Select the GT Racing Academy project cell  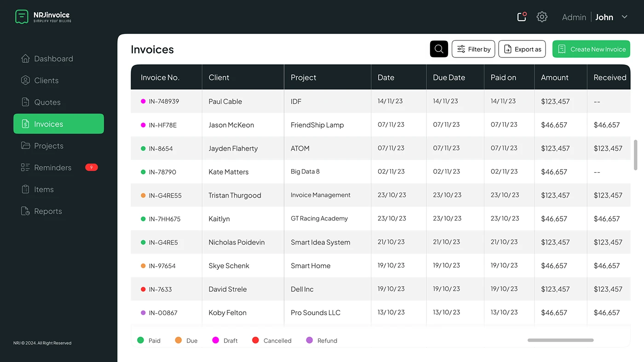tap(319, 219)
